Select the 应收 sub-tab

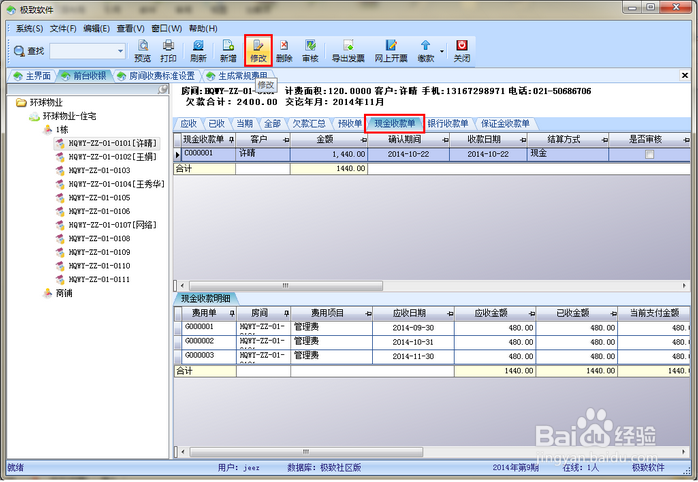click(x=188, y=123)
